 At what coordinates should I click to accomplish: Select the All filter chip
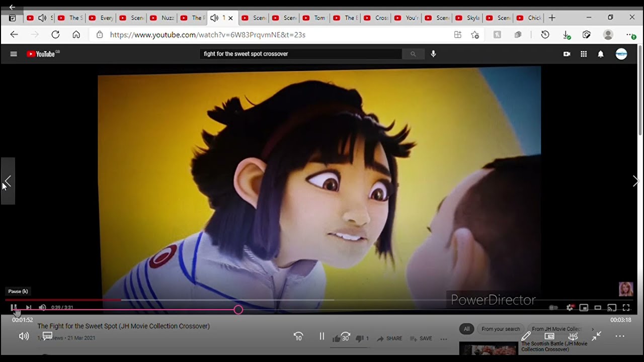pyautogui.click(x=466, y=329)
